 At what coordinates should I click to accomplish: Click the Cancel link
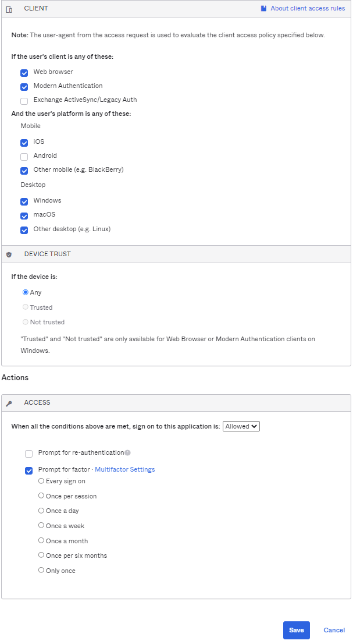[334, 630]
